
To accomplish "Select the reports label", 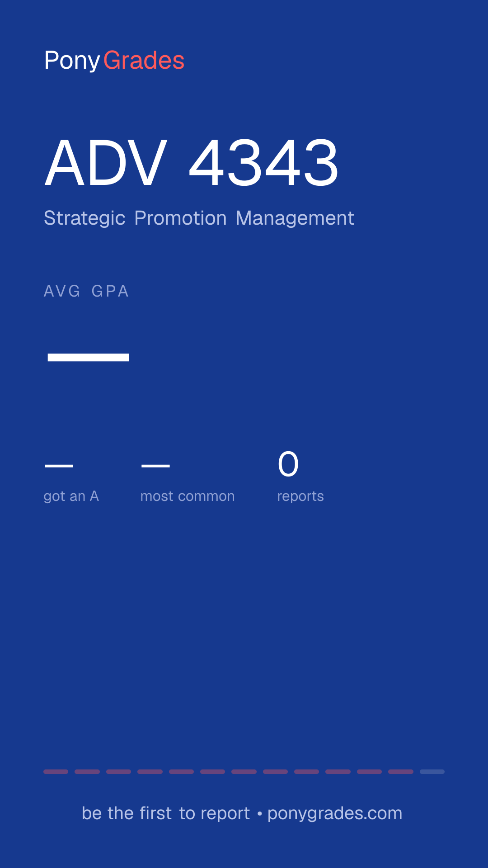I will pos(300,496).
